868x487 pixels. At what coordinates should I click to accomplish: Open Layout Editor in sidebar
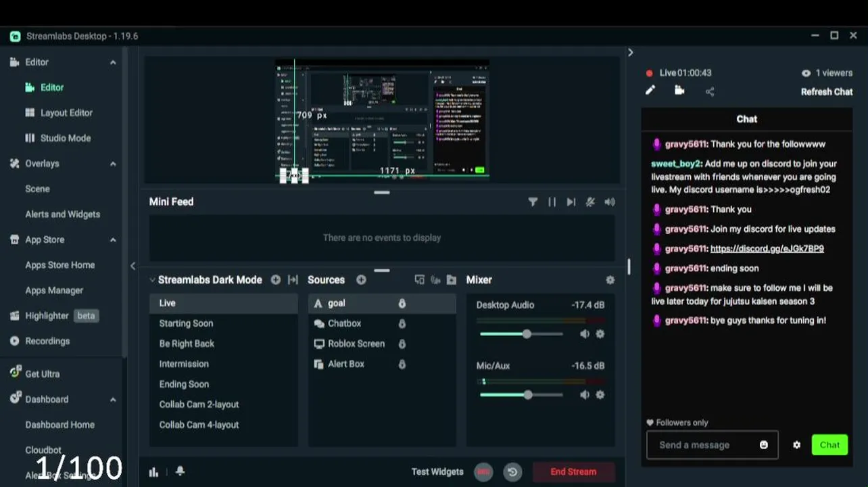coord(66,113)
